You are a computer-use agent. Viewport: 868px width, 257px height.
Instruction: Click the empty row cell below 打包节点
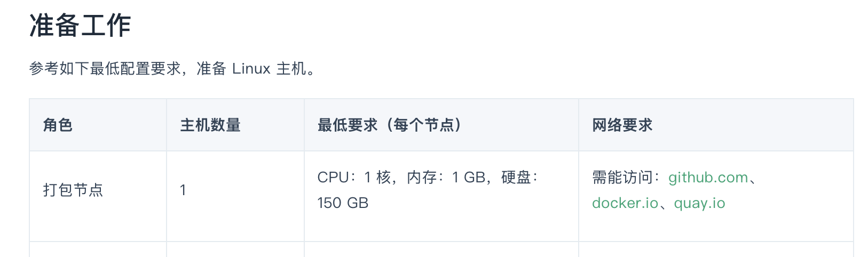click(x=98, y=250)
